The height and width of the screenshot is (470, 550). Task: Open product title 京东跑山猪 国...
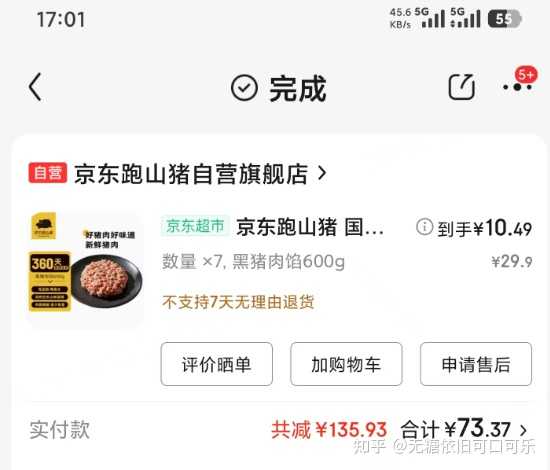pyautogui.click(x=310, y=227)
